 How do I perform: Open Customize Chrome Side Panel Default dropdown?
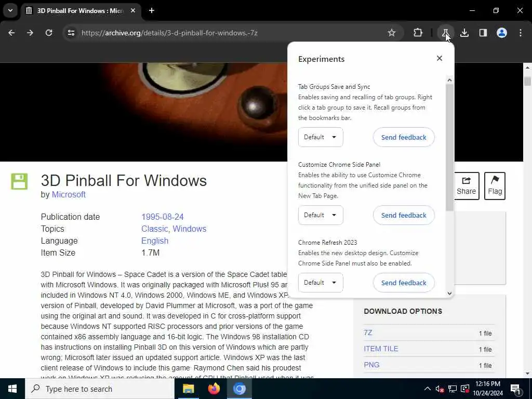[321, 215]
